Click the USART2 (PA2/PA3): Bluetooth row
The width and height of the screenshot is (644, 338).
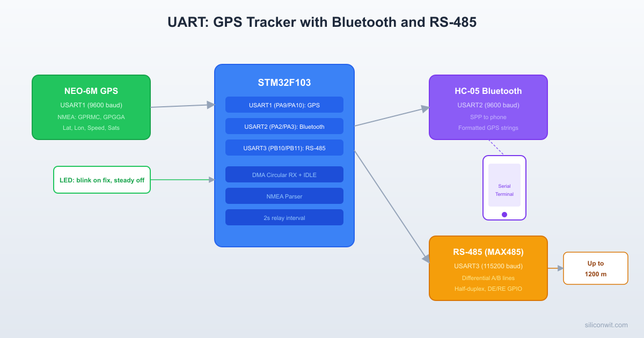point(284,126)
